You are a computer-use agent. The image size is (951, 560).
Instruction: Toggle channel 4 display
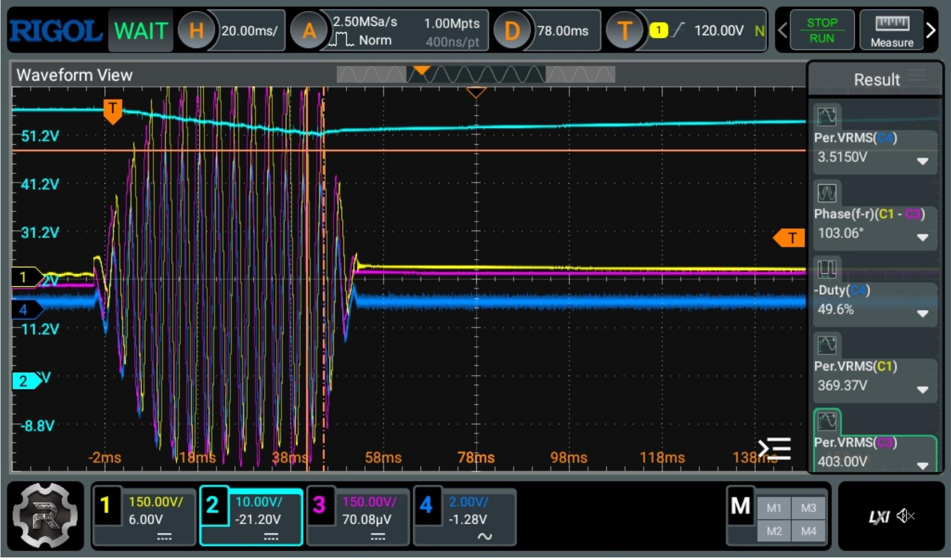pos(426,506)
